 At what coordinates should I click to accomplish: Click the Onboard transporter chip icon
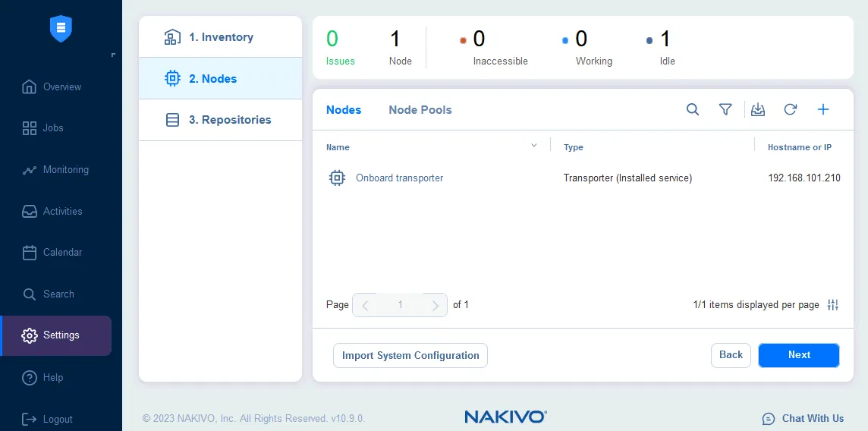coord(337,178)
